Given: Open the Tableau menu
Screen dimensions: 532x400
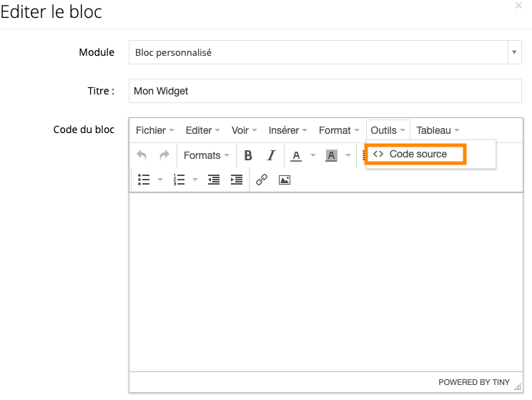Looking at the screenshot, I should [438, 130].
